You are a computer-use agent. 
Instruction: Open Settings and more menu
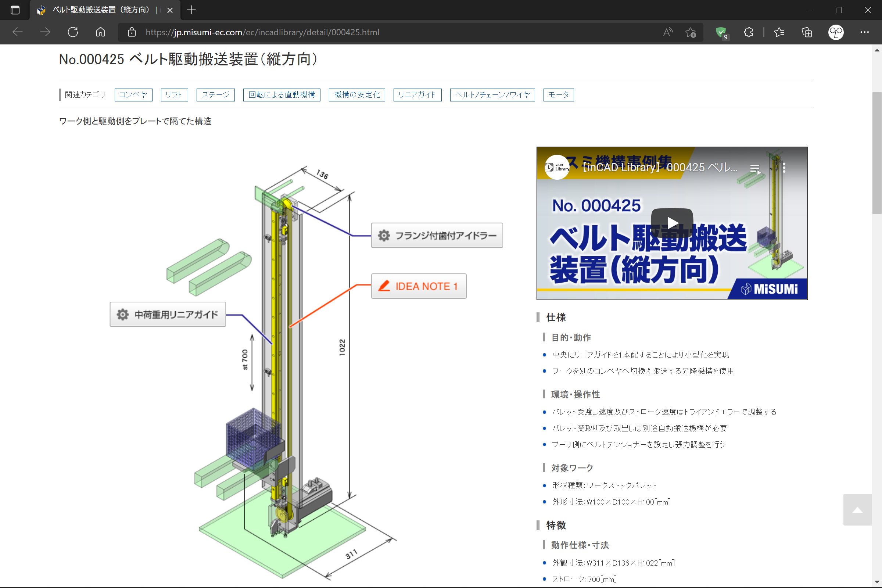[x=864, y=32]
